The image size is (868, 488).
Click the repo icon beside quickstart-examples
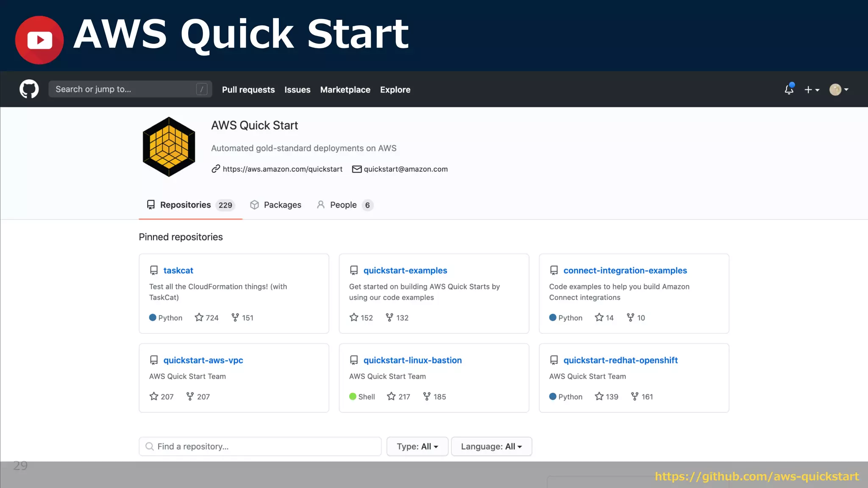354,270
